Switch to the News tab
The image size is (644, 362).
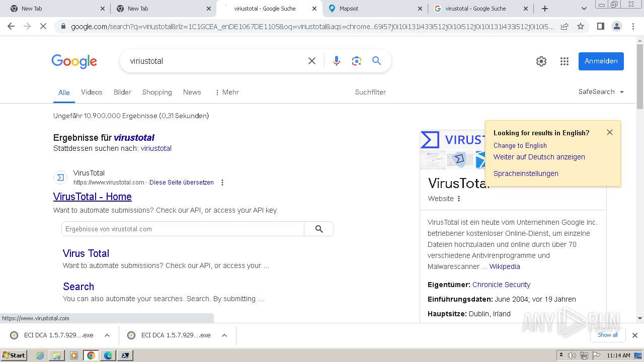click(192, 92)
